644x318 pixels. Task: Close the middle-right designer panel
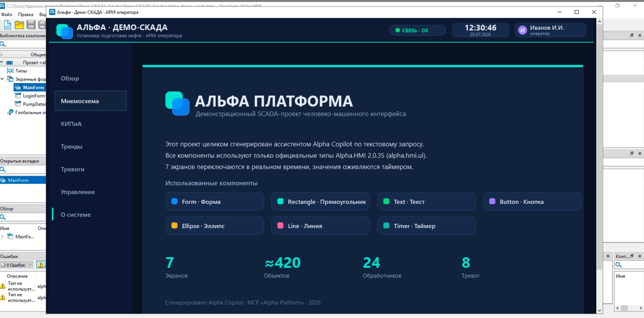tap(640, 153)
